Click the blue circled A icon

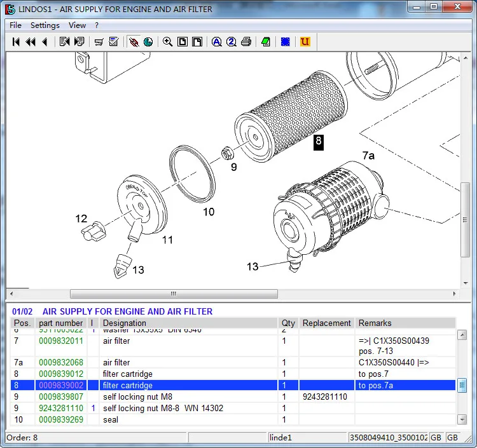[217, 42]
